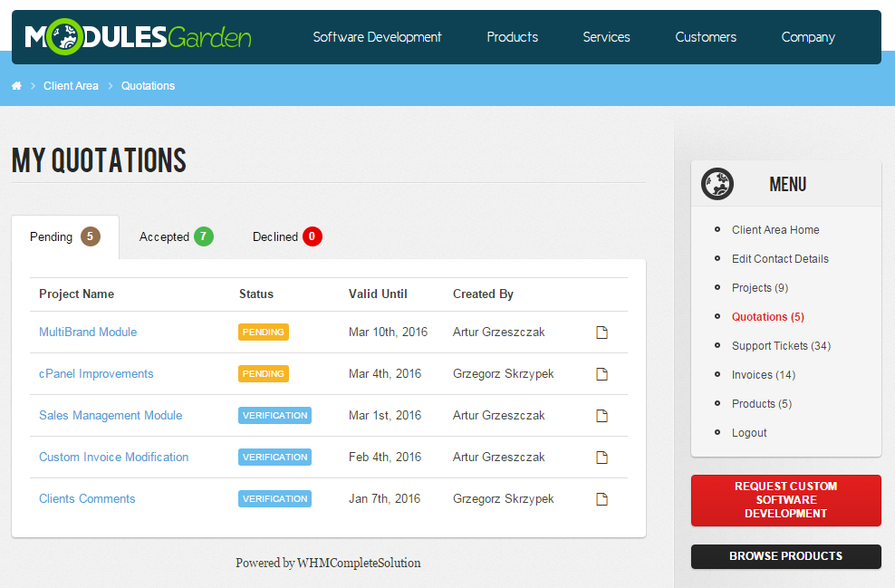Viewport: 895px width, 588px height.
Task: Open the Custom Invoice Modification link
Action: coord(113,458)
